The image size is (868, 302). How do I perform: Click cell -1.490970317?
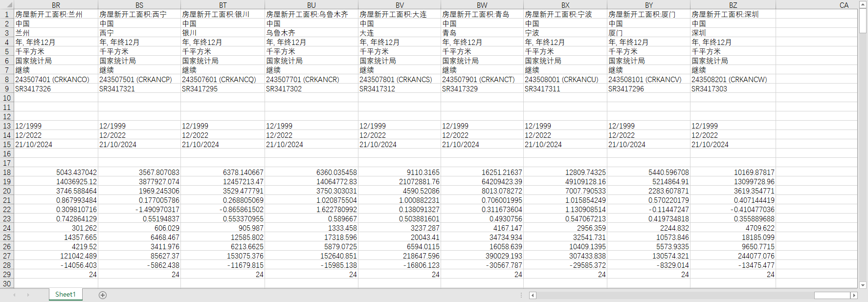[139, 209]
